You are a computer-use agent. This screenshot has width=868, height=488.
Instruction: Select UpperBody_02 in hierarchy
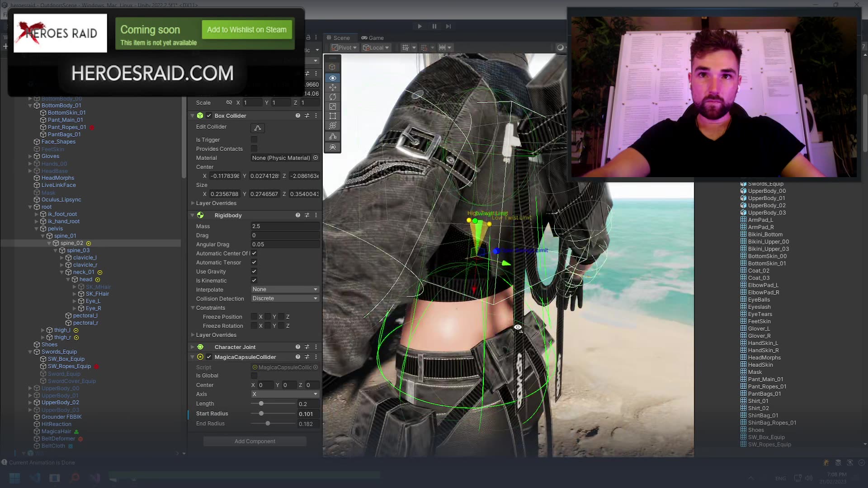coord(60,402)
